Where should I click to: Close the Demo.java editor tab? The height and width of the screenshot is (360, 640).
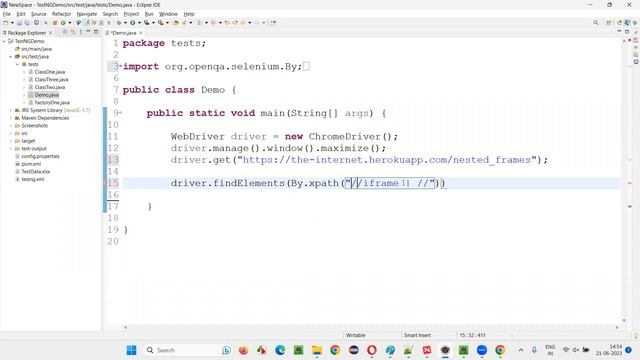pyautogui.click(x=141, y=33)
